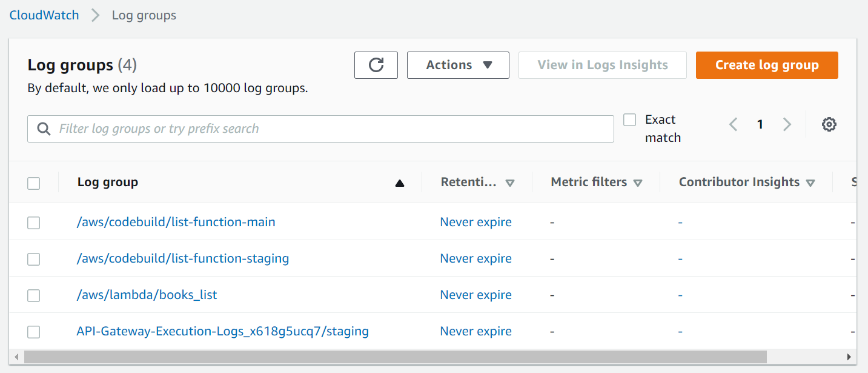Image resolution: width=868 pixels, height=373 pixels.
Task: Open the /aws/codebuild/list-function-main log group
Action: click(176, 222)
